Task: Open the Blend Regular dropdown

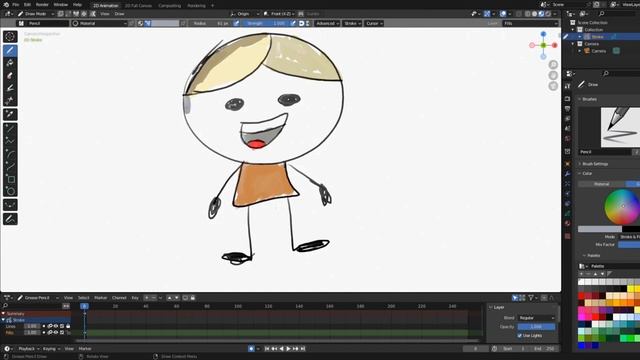Action: pos(536,318)
